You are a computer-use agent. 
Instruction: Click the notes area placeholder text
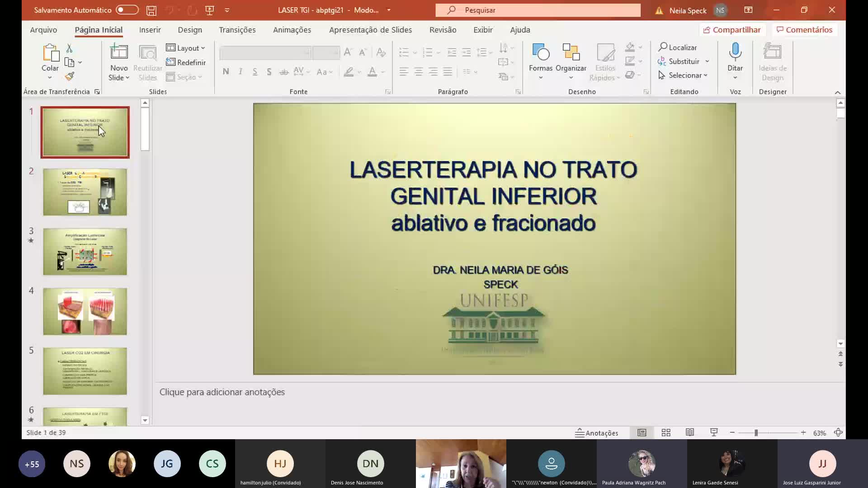222,392
